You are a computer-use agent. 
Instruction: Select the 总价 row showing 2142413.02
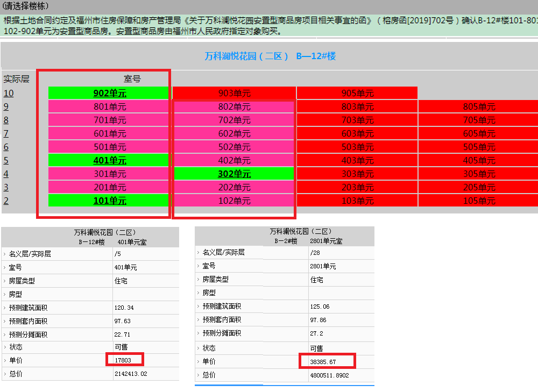[x=129, y=374]
